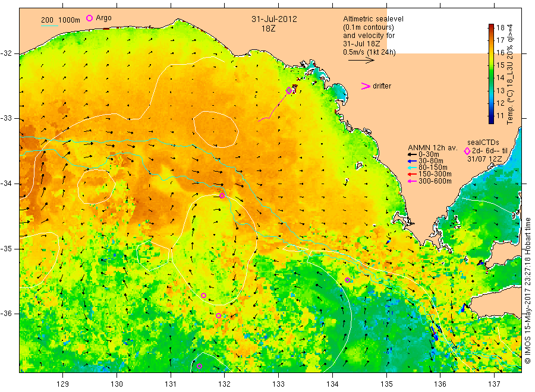Select the Argo float marker near 131.6°E 35.7°S

[x=204, y=295]
